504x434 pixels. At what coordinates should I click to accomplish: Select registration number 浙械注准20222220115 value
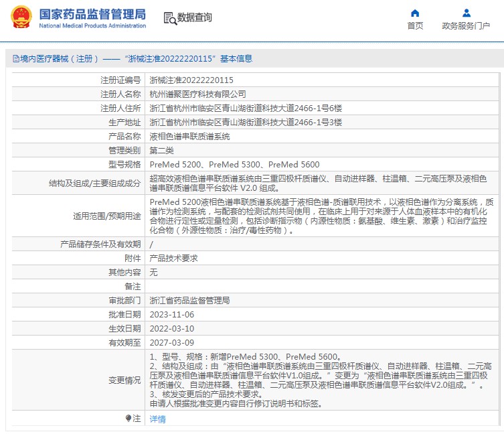point(191,80)
